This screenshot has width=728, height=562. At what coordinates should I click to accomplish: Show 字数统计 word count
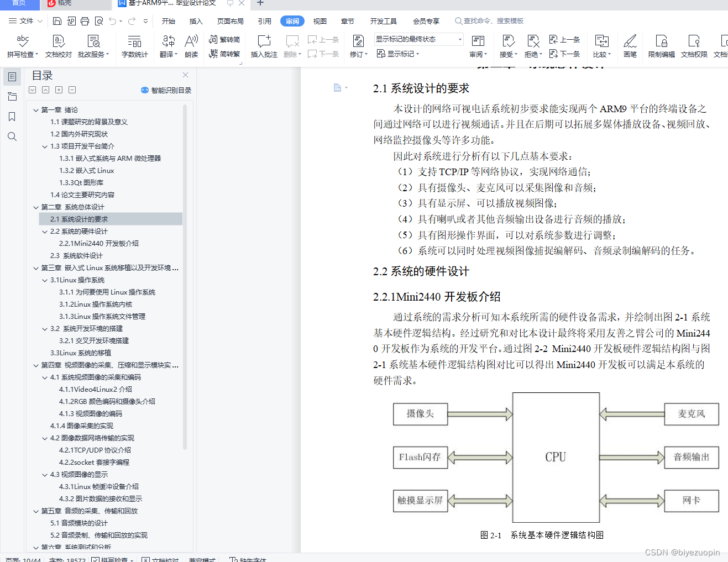[134, 46]
